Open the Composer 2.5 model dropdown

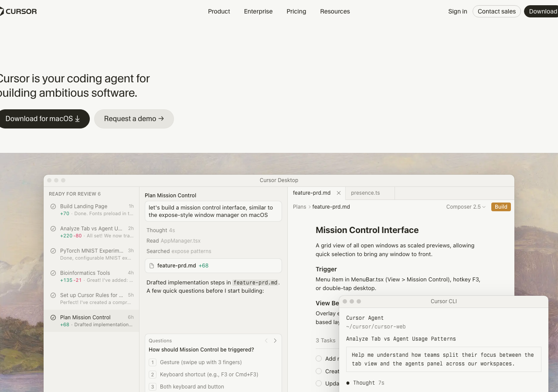tap(466, 207)
